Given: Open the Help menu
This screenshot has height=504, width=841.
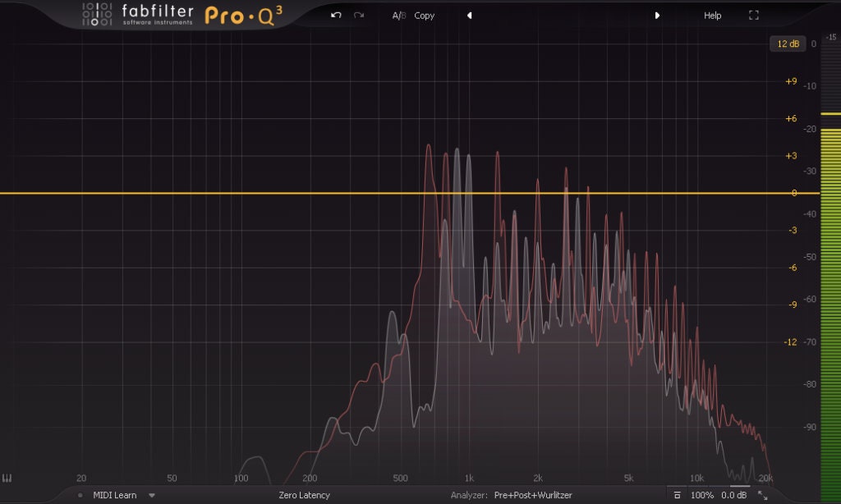Looking at the screenshot, I should pos(712,16).
